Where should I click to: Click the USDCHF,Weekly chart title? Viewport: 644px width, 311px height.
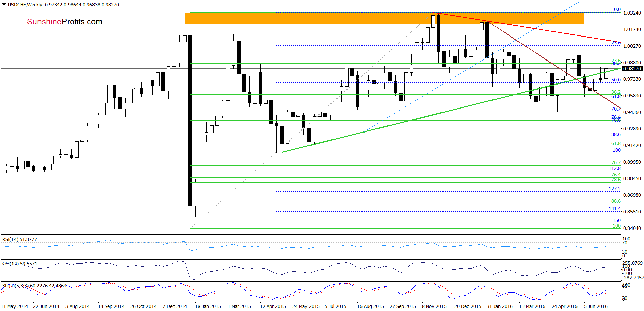[25, 5]
